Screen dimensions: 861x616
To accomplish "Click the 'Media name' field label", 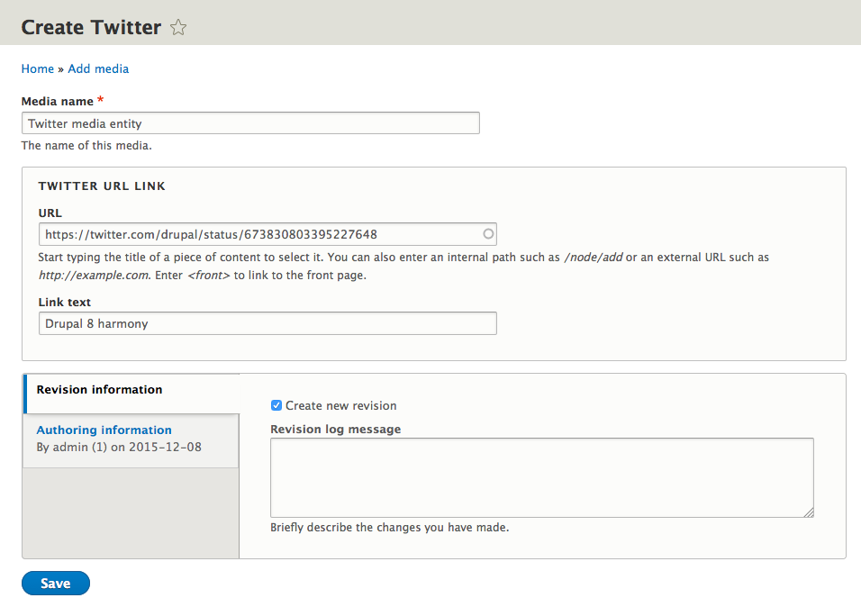I will tap(57, 101).
